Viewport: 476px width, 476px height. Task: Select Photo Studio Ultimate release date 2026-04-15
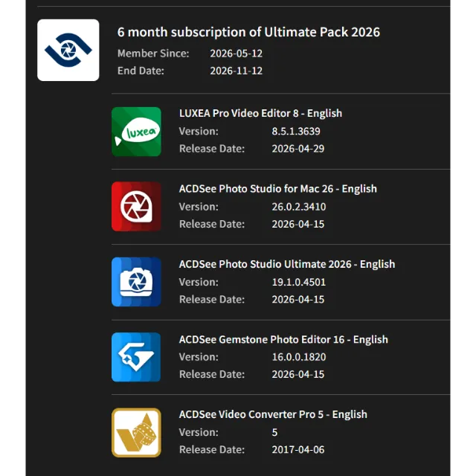pyautogui.click(x=298, y=299)
